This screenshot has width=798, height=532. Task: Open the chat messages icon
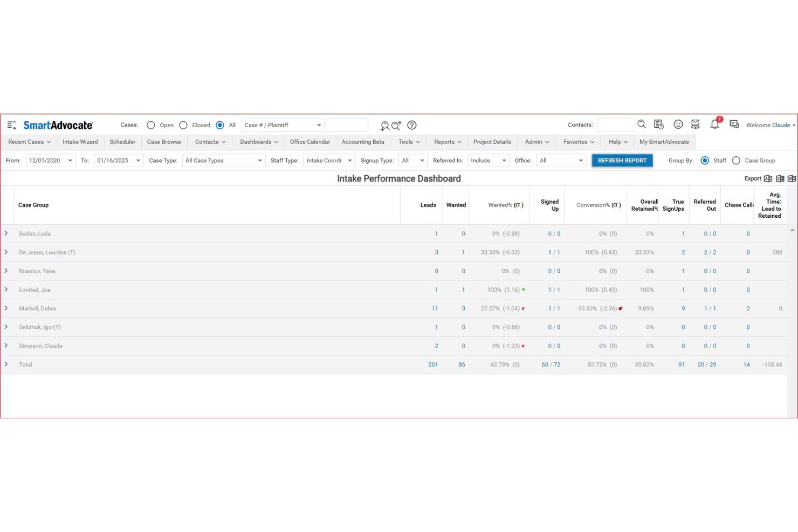[x=734, y=125]
